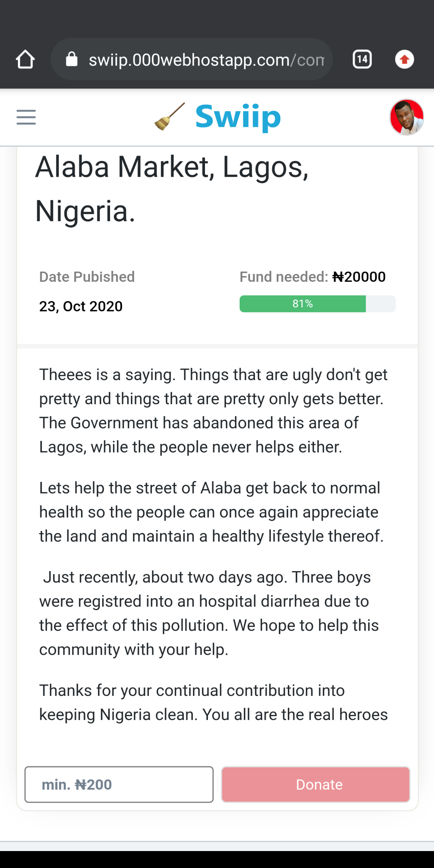Click the Fund needed label

pos(284,277)
